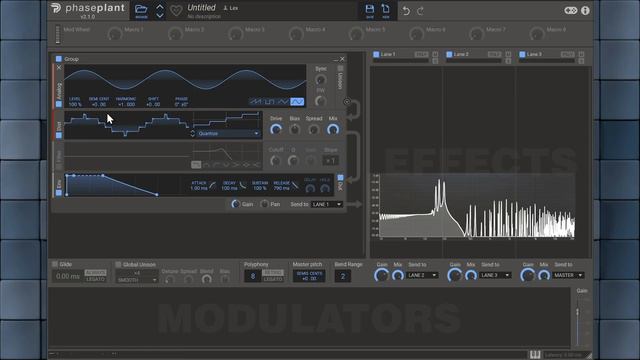Click the Bend Range value field
Image resolution: width=640 pixels, height=360 pixels.
[342, 276]
